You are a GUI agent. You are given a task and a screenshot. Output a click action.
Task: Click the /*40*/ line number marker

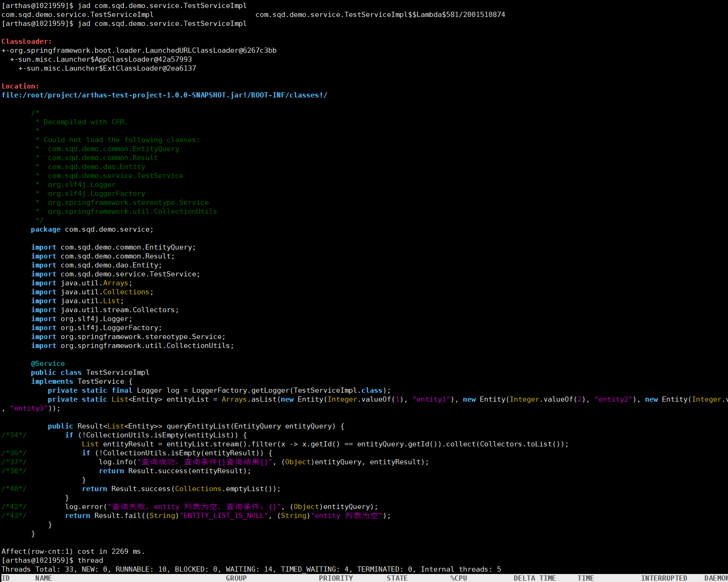tap(14, 489)
